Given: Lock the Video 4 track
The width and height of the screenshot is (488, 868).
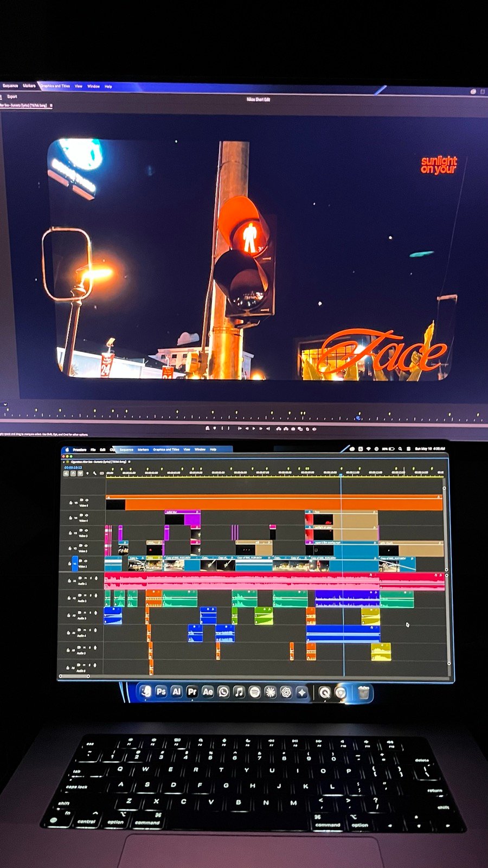Looking at the screenshot, I should point(70,518).
